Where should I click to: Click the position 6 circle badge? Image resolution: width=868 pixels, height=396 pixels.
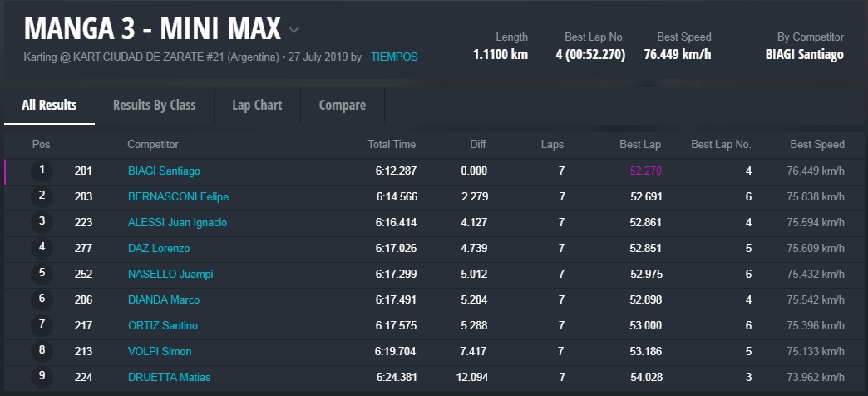pyautogui.click(x=42, y=299)
